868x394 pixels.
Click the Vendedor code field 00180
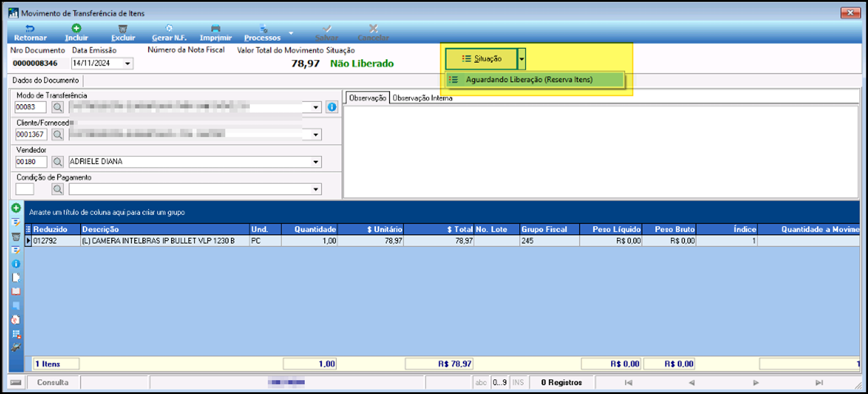point(31,162)
